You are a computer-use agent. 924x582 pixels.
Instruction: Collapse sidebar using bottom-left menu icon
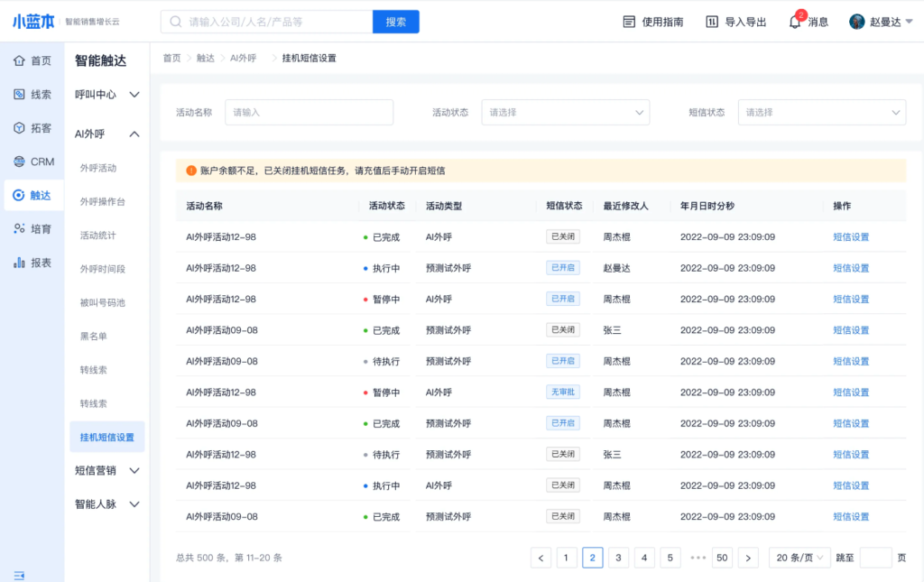[19, 575]
